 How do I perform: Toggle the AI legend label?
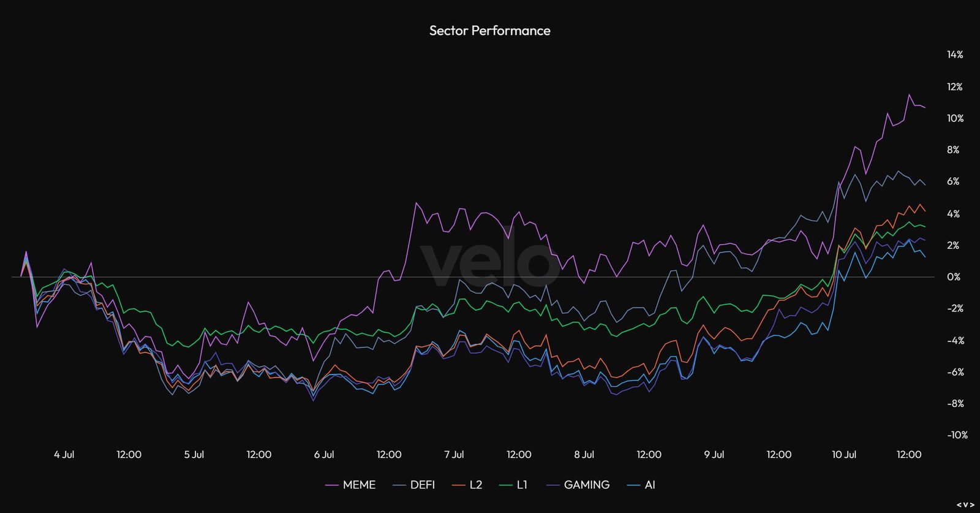(x=650, y=485)
